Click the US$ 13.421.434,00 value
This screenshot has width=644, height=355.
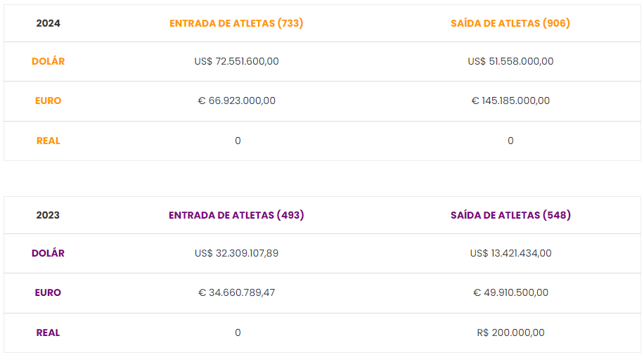tap(510, 253)
